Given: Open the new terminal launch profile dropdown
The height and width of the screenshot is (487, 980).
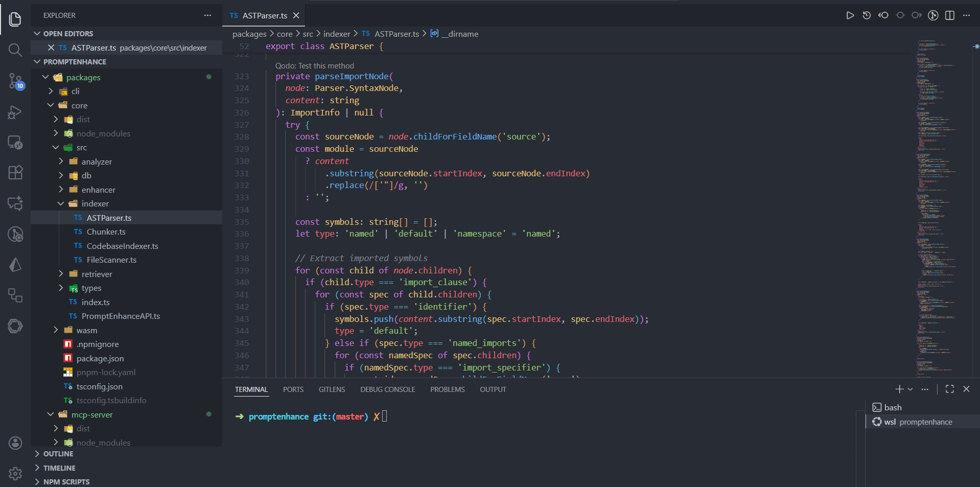Looking at the screenshot, I should (x=910, y=389).
